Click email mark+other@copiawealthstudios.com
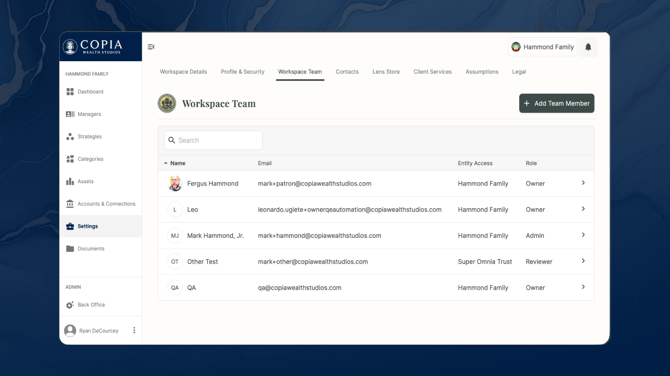The image size is (670, 376). pyautogui.click(x=313, y=261)
